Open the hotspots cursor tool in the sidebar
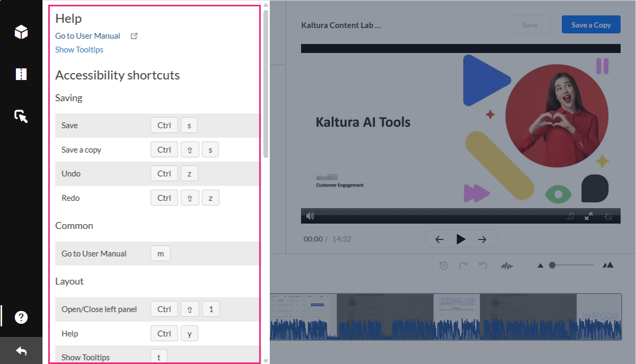 (21, 116)
